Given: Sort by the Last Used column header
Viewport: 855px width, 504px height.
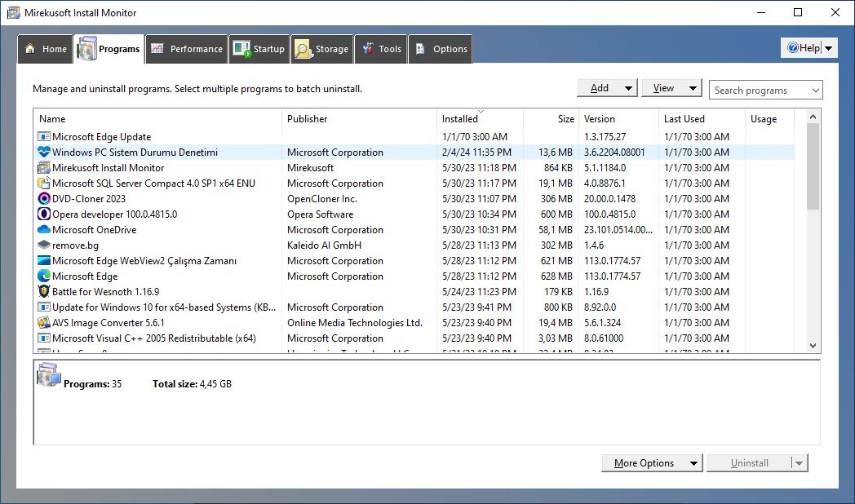Looking at the screenshot, I should click(x=702, y=119).
